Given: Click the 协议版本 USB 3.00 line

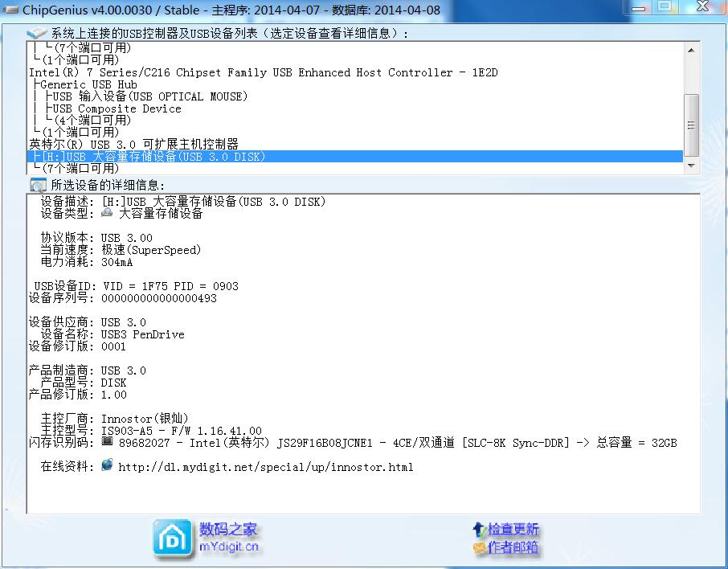Looking at the screenshot, I should point(96,238).
